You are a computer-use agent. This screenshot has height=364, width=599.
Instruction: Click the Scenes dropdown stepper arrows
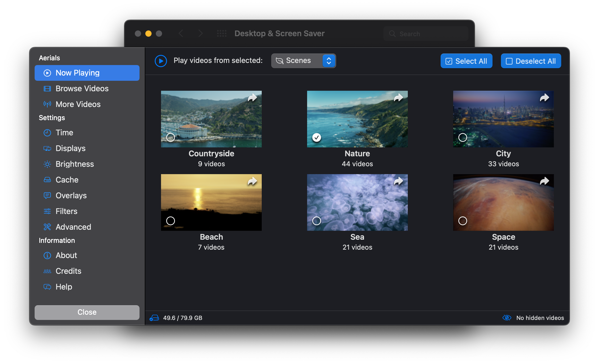click(x=329, y=61)
